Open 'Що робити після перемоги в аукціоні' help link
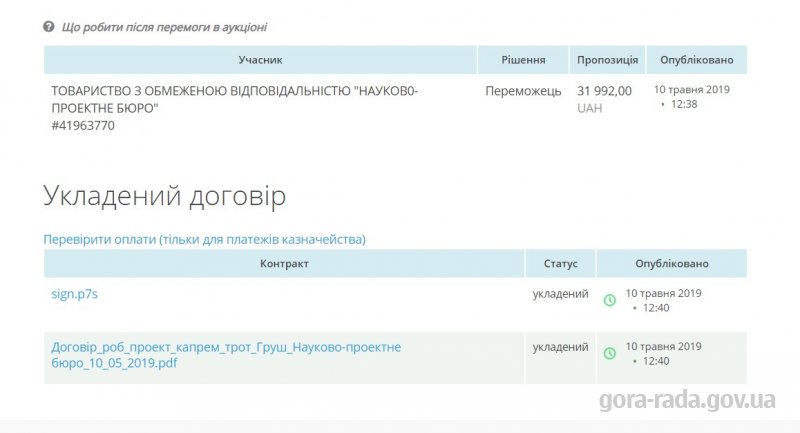800x433 pixels. pos(164,27)
